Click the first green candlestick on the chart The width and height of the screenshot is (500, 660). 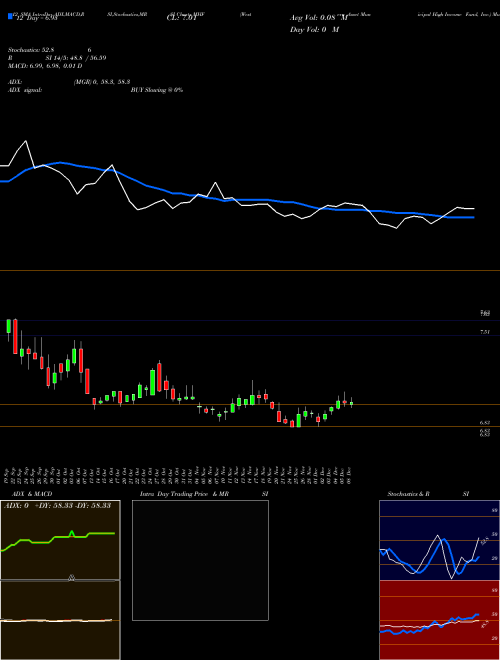[8, 326]
